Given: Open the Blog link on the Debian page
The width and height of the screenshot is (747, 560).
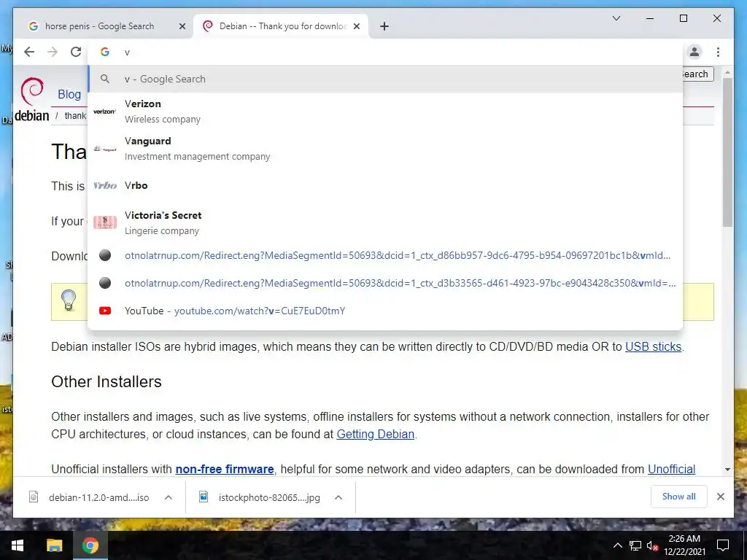Looking at the screenshot, I should (69, 94).
